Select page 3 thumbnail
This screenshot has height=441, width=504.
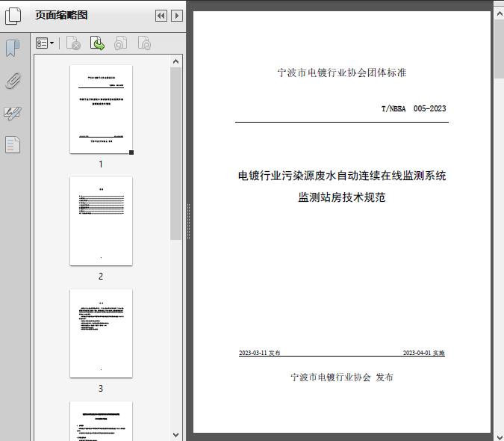coord(101,333)
